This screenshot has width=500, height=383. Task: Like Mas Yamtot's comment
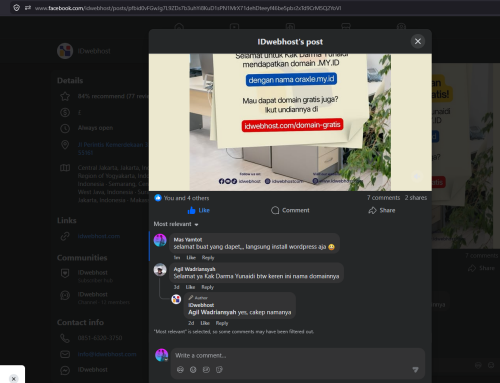point(191,257)
